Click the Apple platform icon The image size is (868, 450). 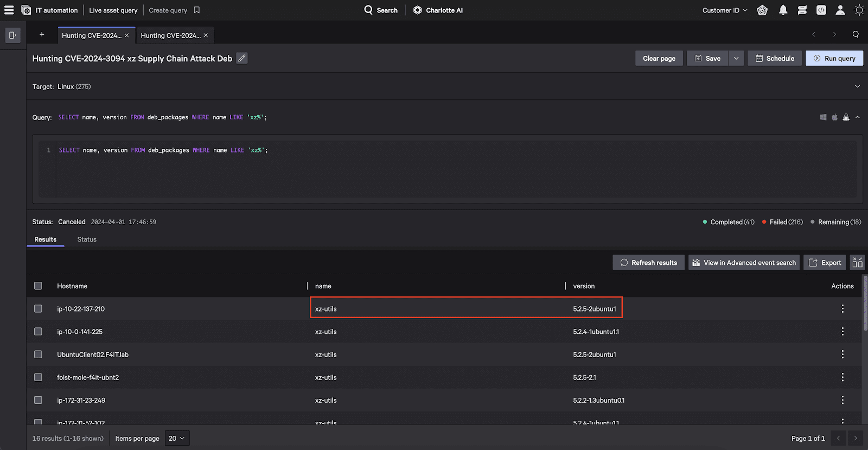(x=834, y=117)
